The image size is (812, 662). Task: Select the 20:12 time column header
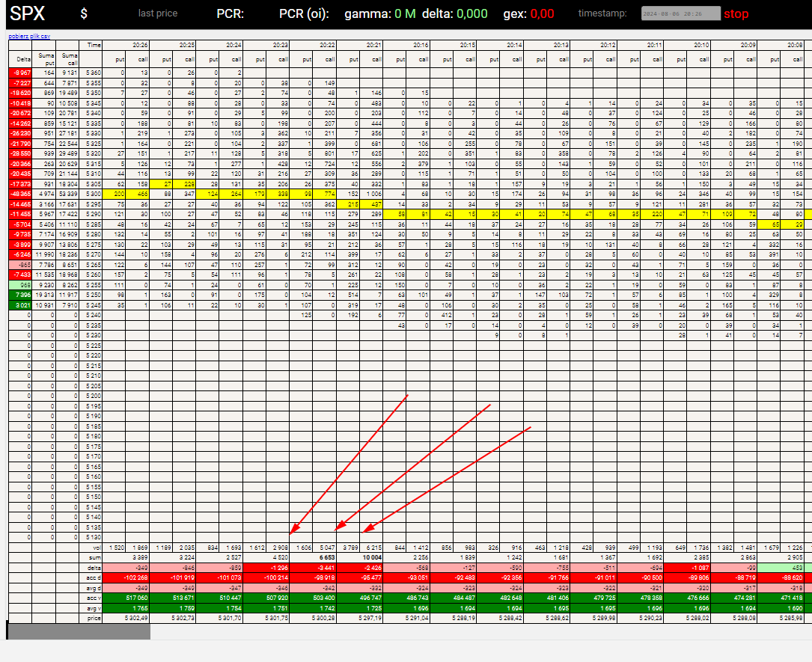(x=593, y=45)
